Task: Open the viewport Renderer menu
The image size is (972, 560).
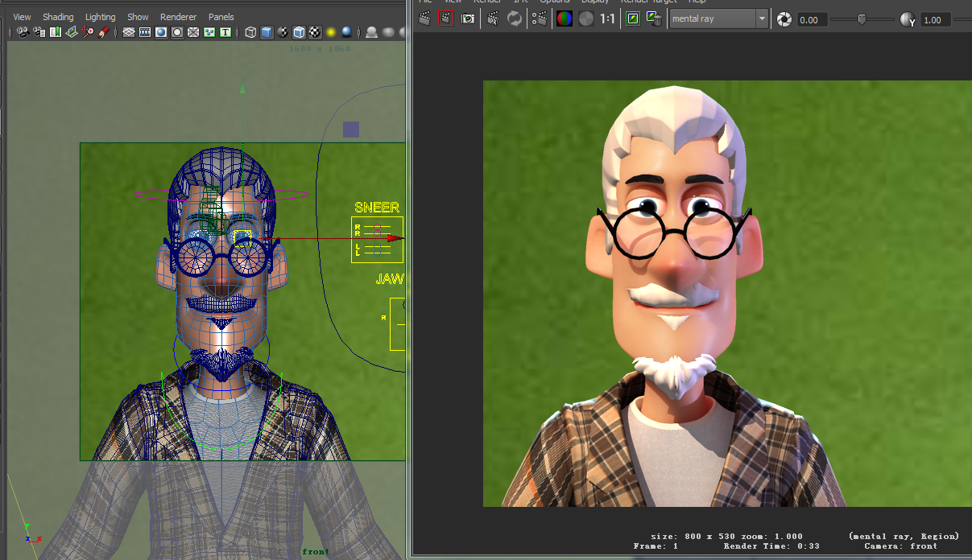Action: pyautogui.click(x=178, y=17)
